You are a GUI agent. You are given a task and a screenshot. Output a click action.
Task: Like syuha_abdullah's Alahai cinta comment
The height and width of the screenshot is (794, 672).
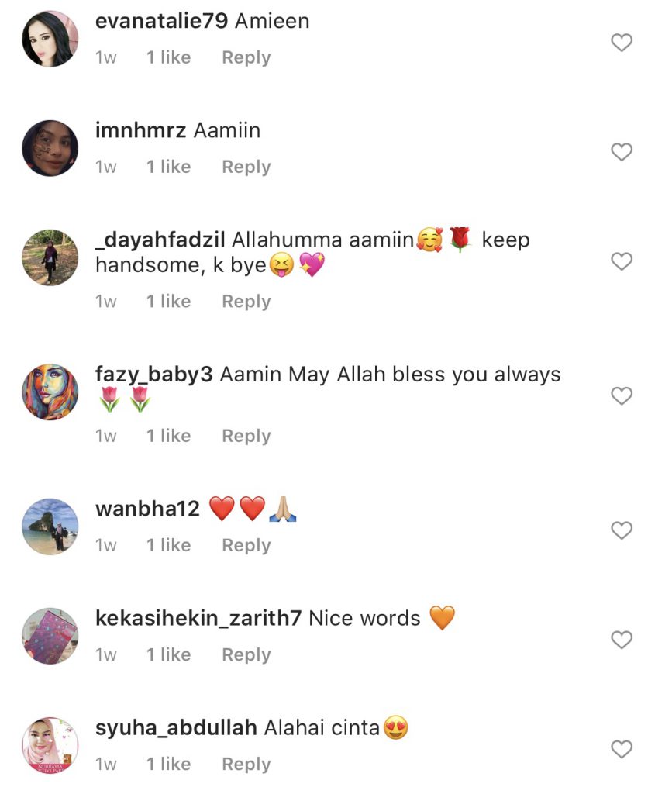[x=622, y=749]
